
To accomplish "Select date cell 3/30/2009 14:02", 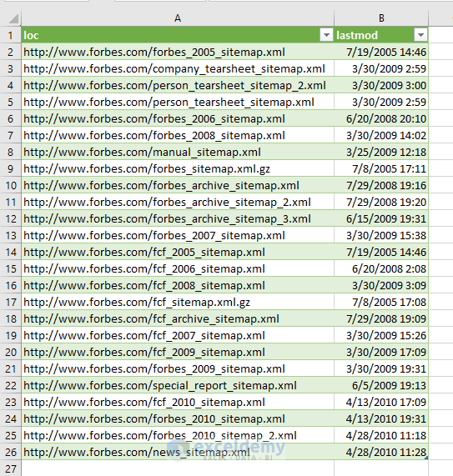I will [x=381, y=135].
